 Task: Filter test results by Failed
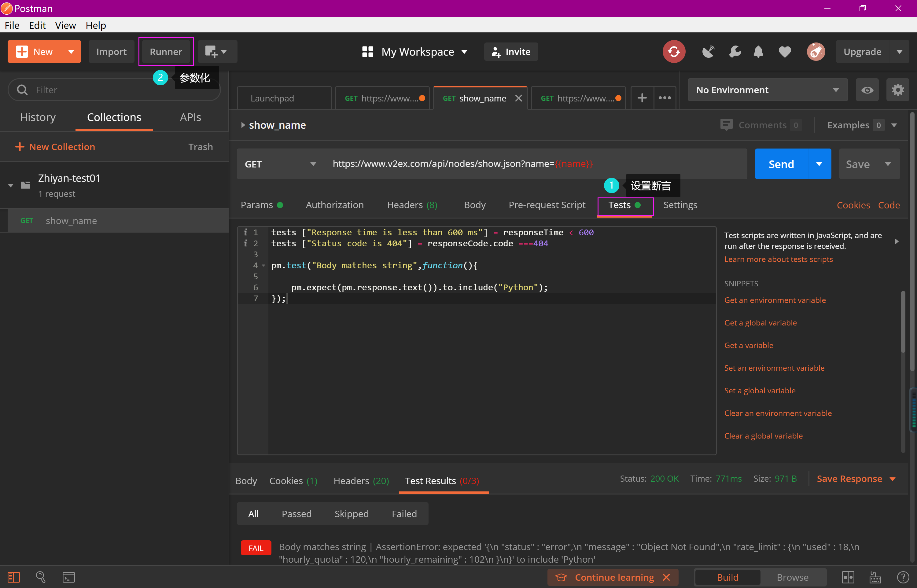point(404,513)
